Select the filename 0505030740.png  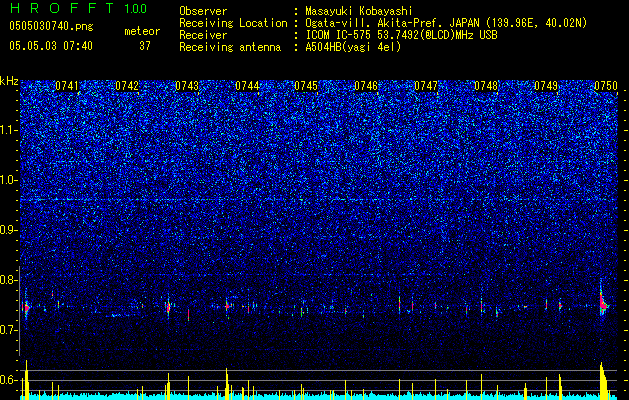point(51,26)
